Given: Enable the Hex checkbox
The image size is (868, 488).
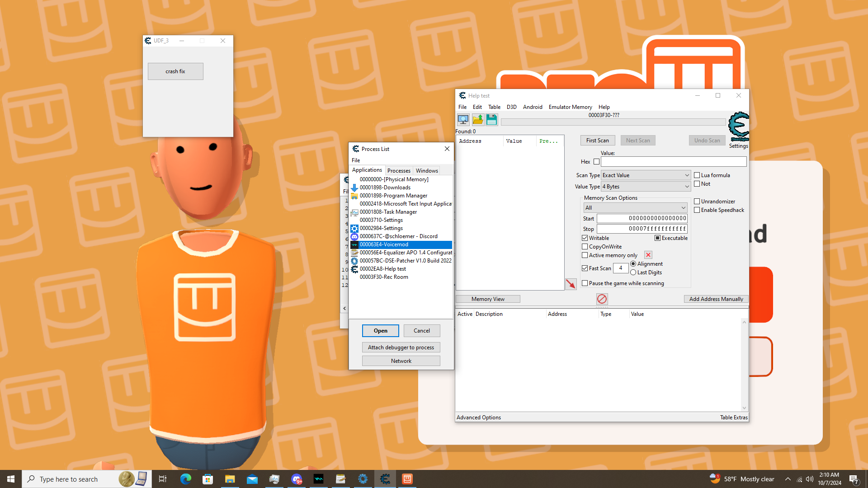Looking at the screenshot, I should [596, 162].
